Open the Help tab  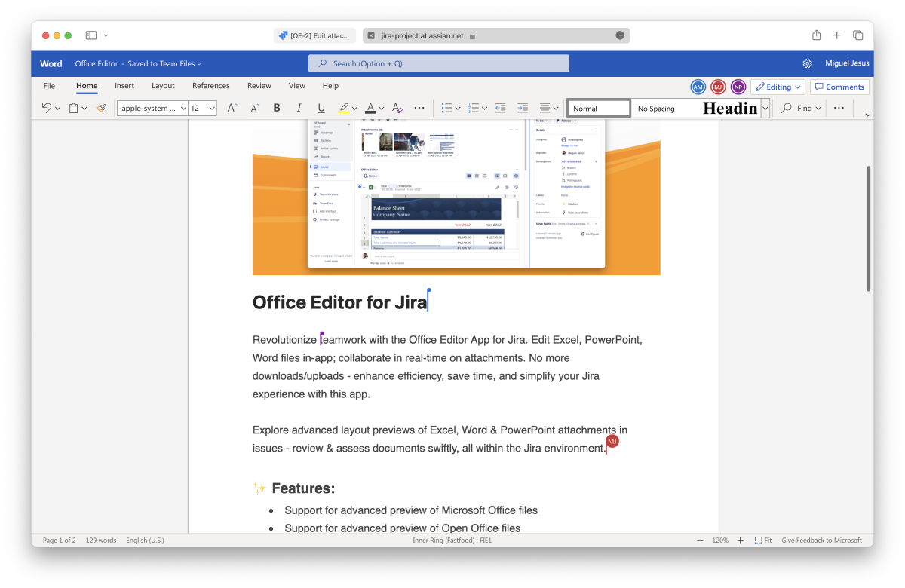(330, 86)
